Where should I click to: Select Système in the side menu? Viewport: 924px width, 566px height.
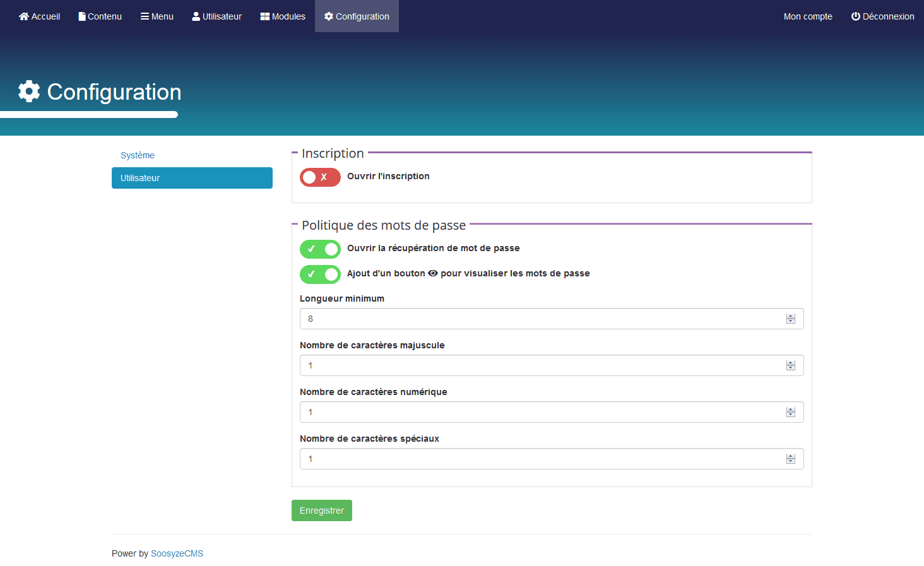coord(138,155)
